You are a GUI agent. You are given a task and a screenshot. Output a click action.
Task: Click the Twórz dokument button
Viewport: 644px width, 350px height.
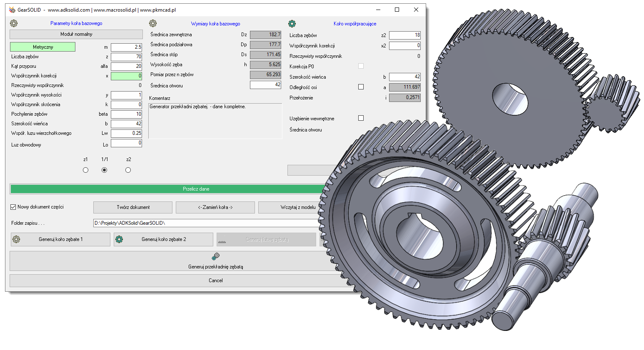(133, 207)
